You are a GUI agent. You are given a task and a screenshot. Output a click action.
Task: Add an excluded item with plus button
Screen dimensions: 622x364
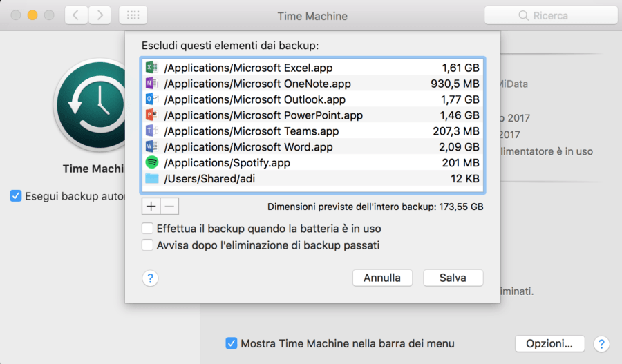pyautogui.click(x=151, y=207)
